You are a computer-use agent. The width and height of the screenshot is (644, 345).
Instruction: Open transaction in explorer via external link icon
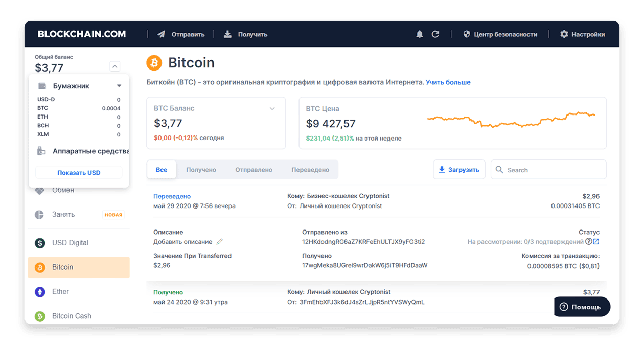pyautogui.click(x=596, y=242)
